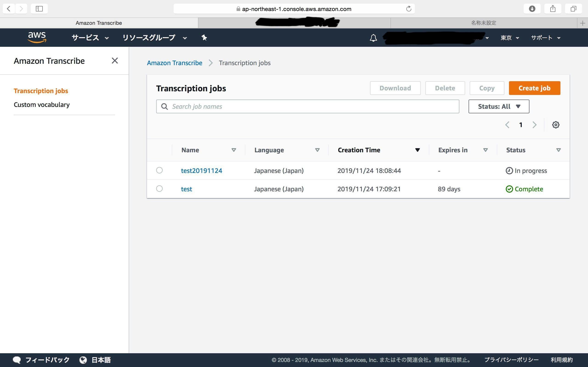Expand the サービス services menu
This screenshot has height=367, width=588.
pos(90,38)
